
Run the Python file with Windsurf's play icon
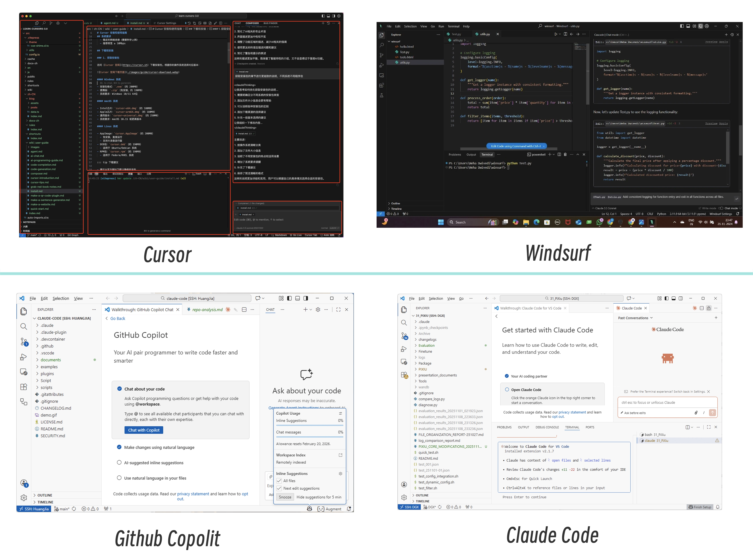[556, 34]
